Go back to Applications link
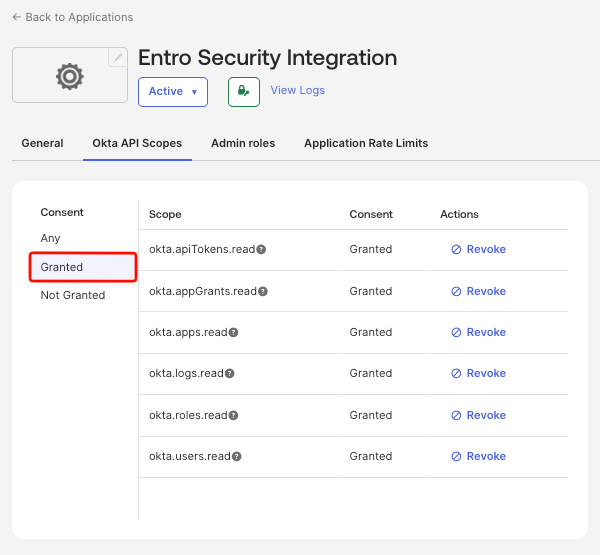Viewport: 600px width, 555px height. click(x=73, y=17)
